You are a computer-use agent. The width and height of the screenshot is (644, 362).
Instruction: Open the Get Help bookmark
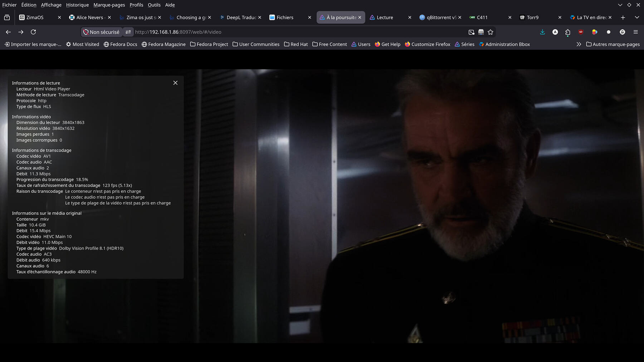pos(387,44)
